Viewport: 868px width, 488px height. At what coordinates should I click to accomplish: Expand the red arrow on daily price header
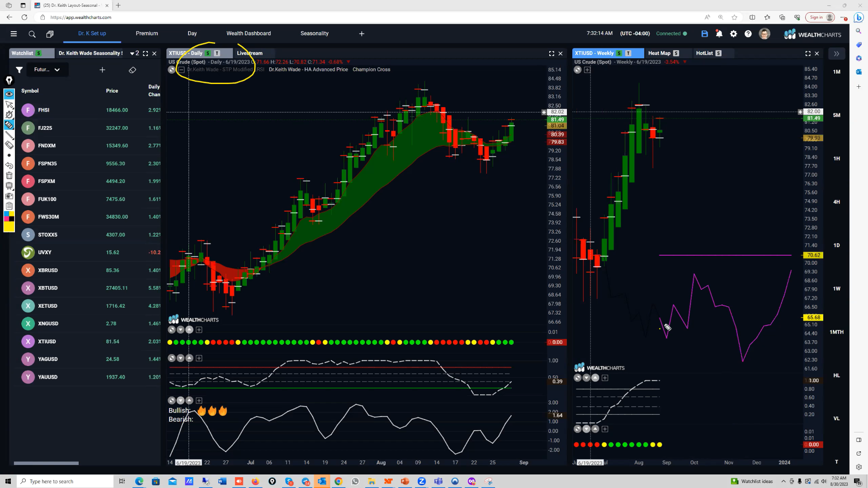[x=348, y=62]
